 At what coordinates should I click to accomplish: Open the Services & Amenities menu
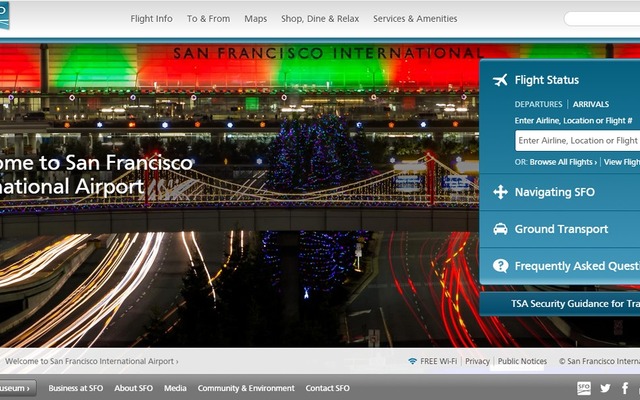click(x=415, y=19)
